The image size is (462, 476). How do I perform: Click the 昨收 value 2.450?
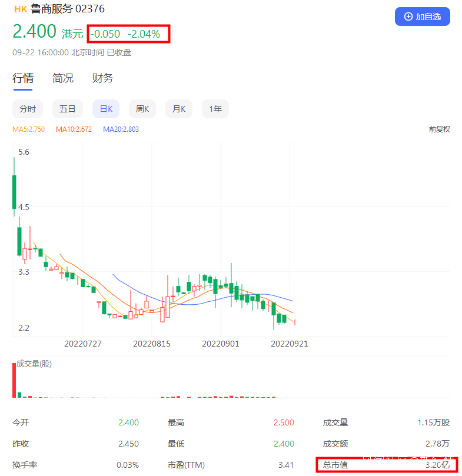pyautogui.click(x=128, y=444)
